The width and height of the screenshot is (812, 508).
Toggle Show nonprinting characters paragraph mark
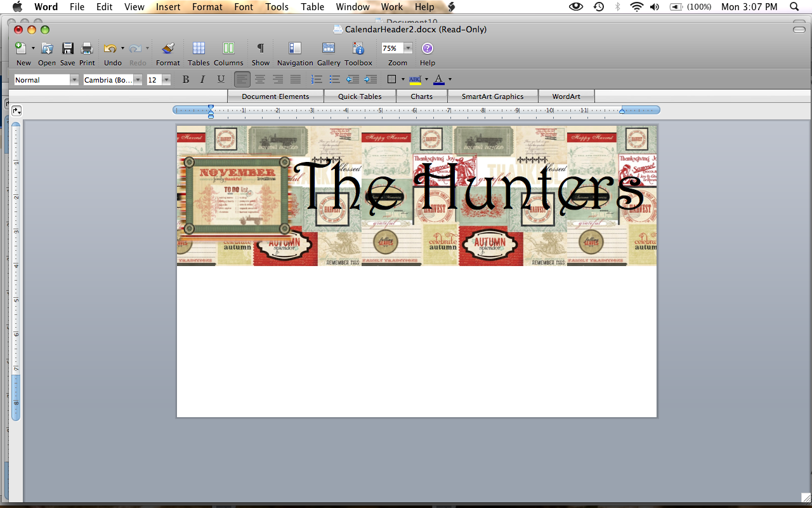[x=260, y=48]
